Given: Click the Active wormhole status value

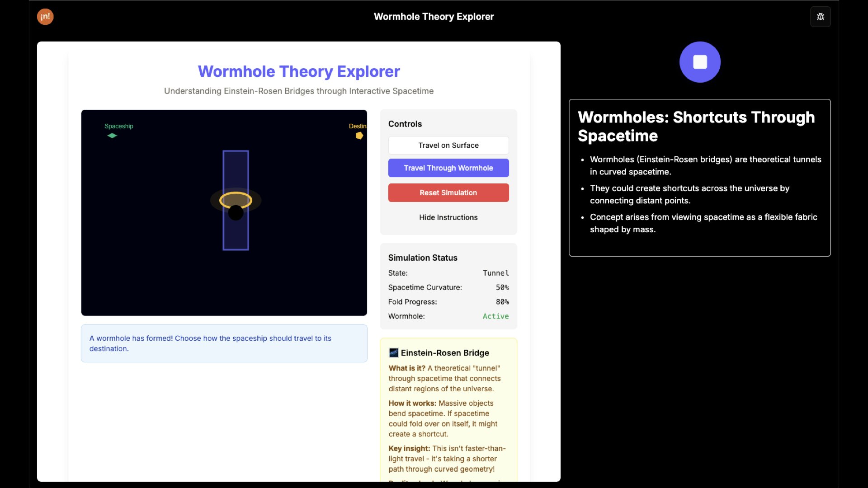Looking at the screenshot, I should point(495,316).
